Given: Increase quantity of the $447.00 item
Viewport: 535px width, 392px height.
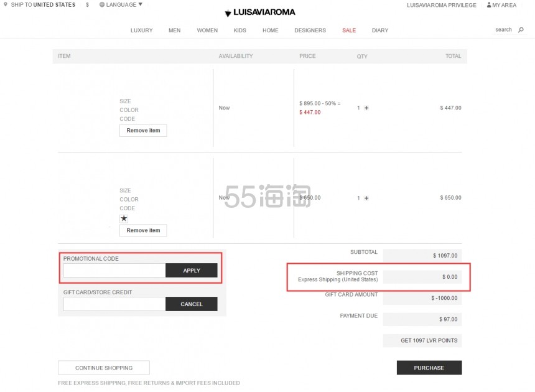Looking at the screenshot, I should (366, 108).
